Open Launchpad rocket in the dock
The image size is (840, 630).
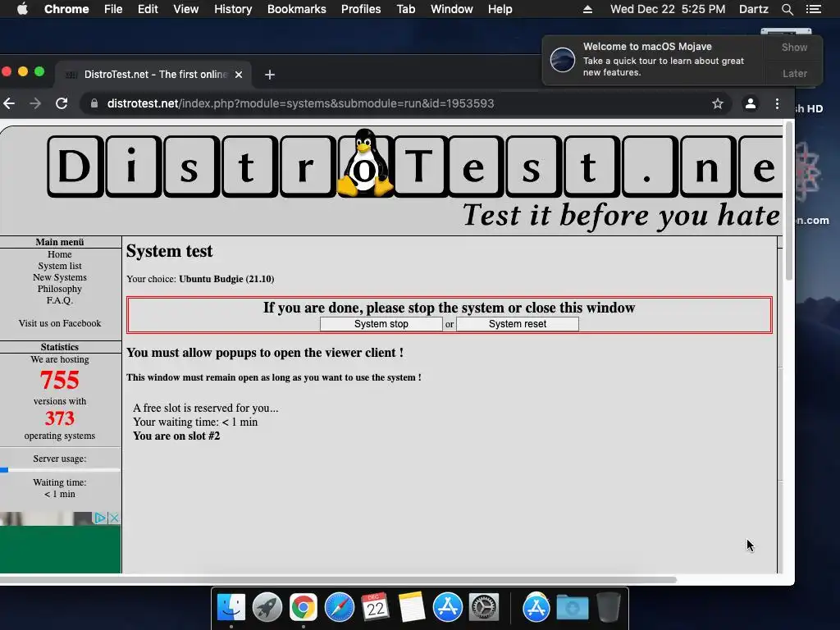tap(267, 608)
